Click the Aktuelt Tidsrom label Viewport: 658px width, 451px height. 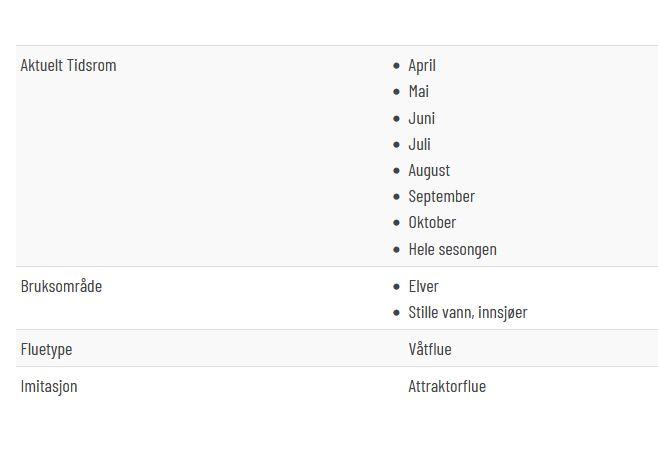[x=68, y=65]
